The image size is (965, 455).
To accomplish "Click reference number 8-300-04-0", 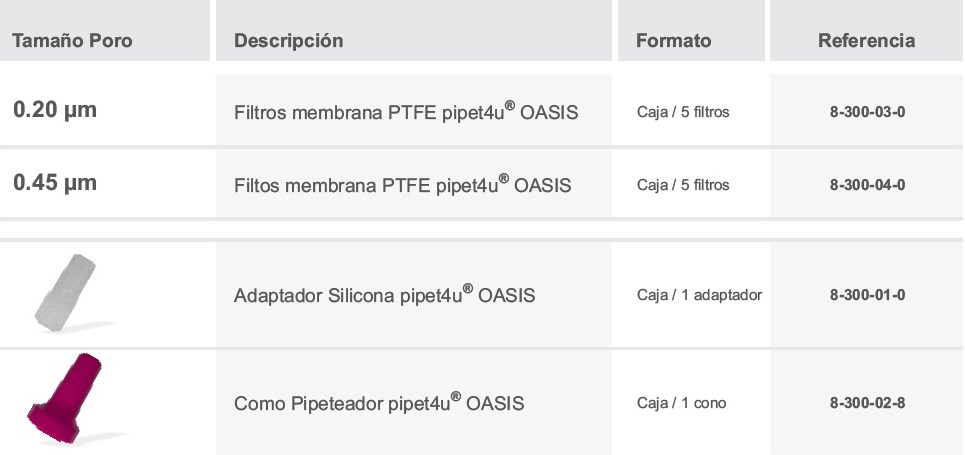I will click(x=867, y=185).
